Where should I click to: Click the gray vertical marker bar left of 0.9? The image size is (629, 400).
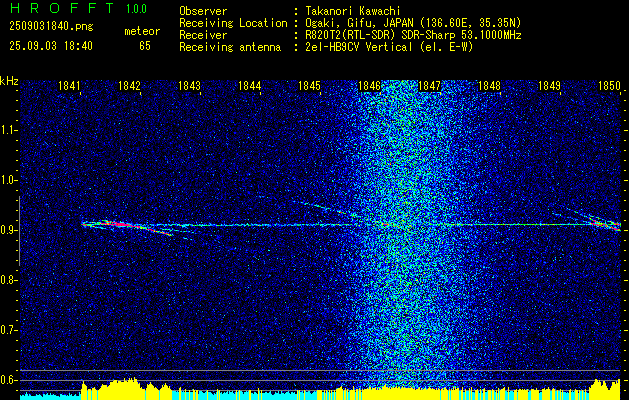pos(19,231)
